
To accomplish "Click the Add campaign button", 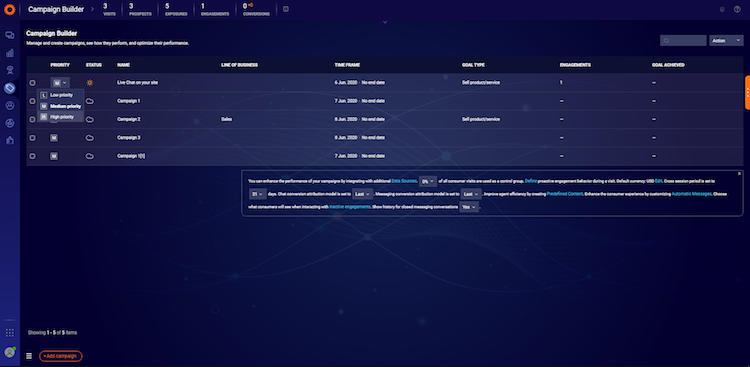I will (x=61, y=356).
